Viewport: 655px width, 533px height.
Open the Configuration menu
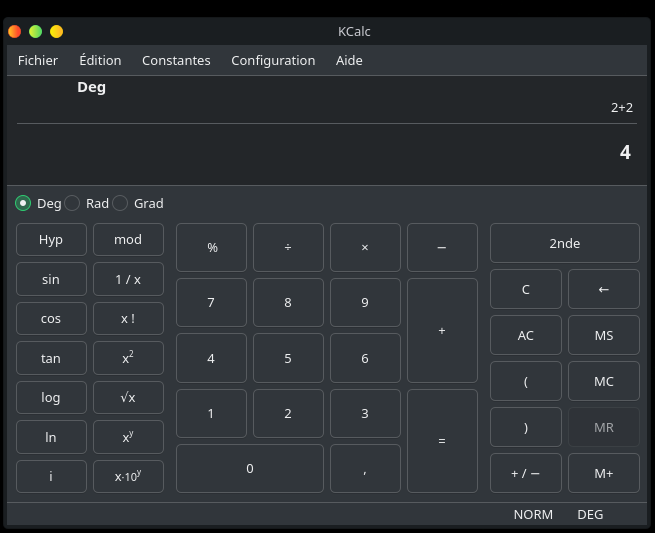(273, 60)
